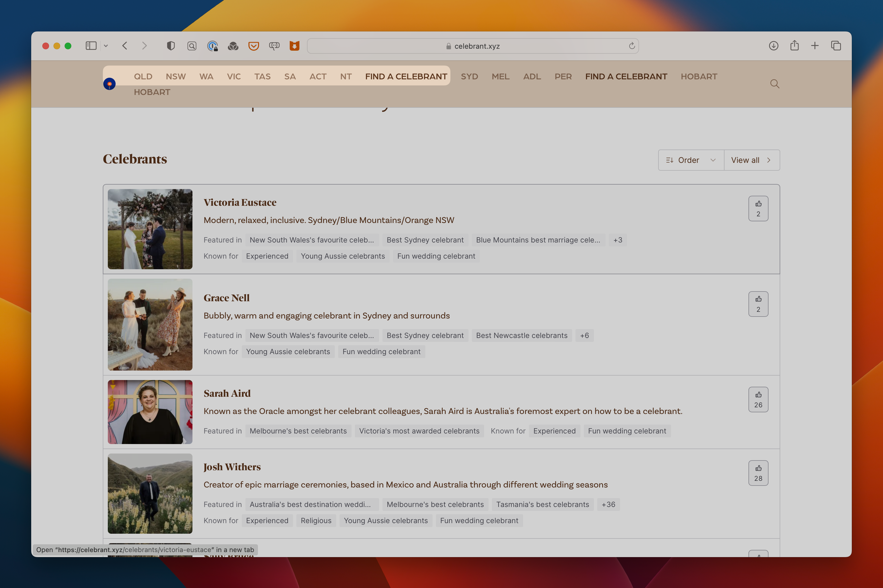Click the Religious known-for tag

tap(316, 521)
